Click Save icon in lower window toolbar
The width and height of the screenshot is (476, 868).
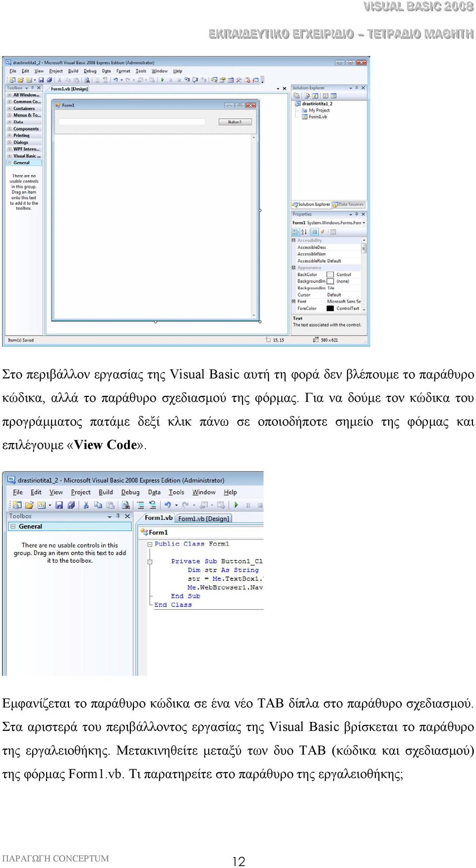59,505
